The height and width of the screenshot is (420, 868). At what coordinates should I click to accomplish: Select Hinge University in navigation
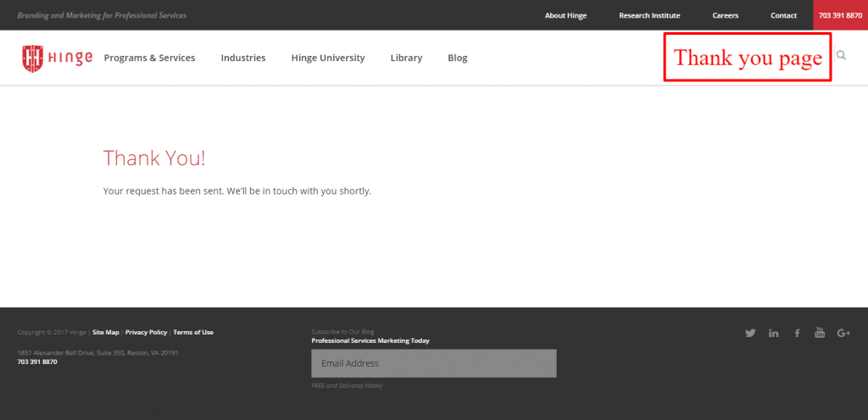point(328,58)
